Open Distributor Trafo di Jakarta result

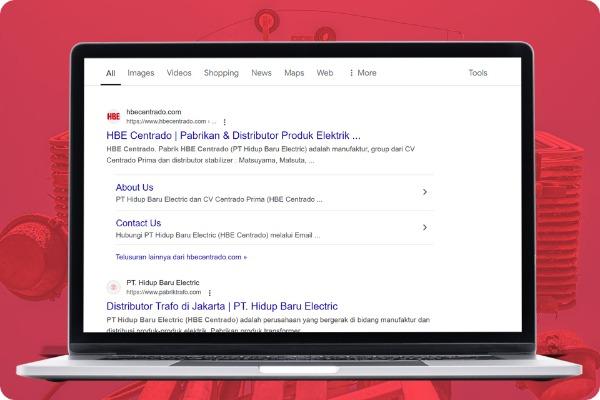click(x=222, y=306)
